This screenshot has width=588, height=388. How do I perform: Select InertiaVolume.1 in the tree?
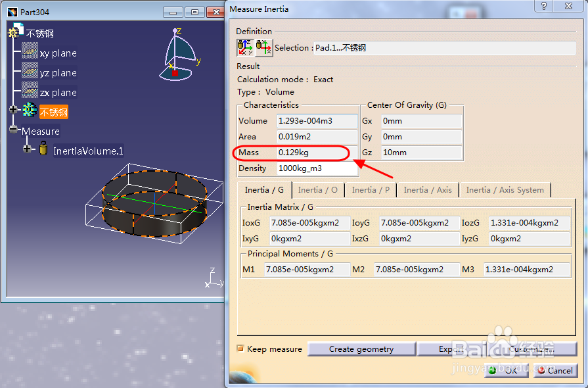[88, 151]
